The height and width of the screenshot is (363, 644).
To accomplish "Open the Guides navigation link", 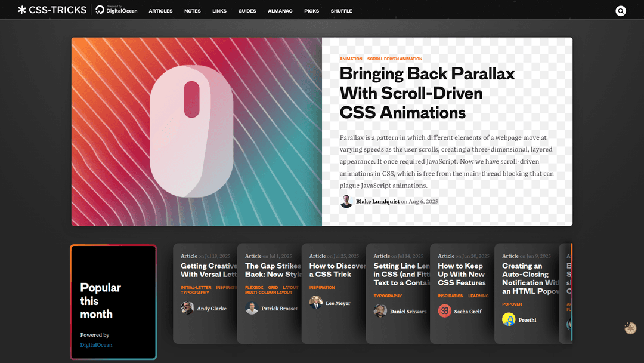I will tap(247, 11).
